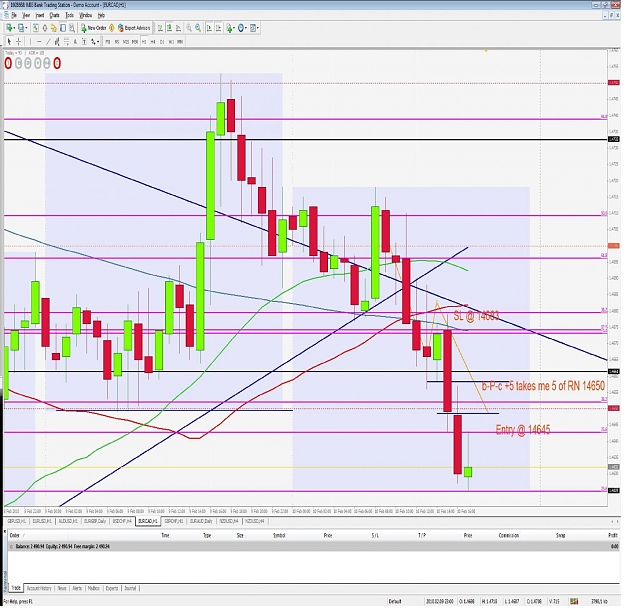The width and height of the screenshot is (625, 608).
Task: Toggle the Navigator panel icon
Action: (54, 28)
